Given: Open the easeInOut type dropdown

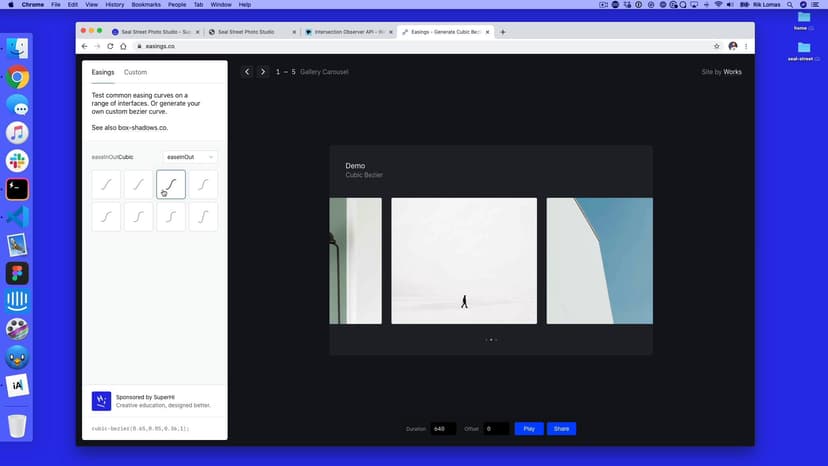Looking at the screenshot, I should tap(190, 157).
